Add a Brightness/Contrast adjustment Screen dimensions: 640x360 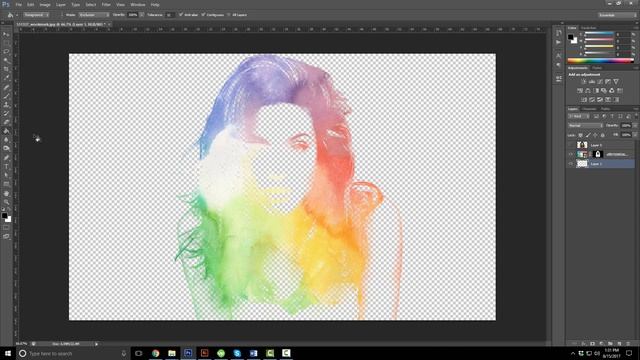pyautogui.click(x=584, y=82)
